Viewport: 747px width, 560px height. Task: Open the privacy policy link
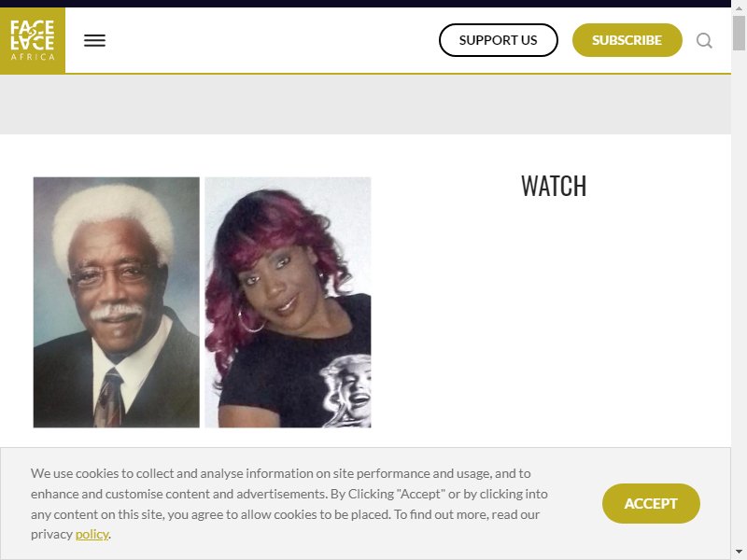point(92,534)
